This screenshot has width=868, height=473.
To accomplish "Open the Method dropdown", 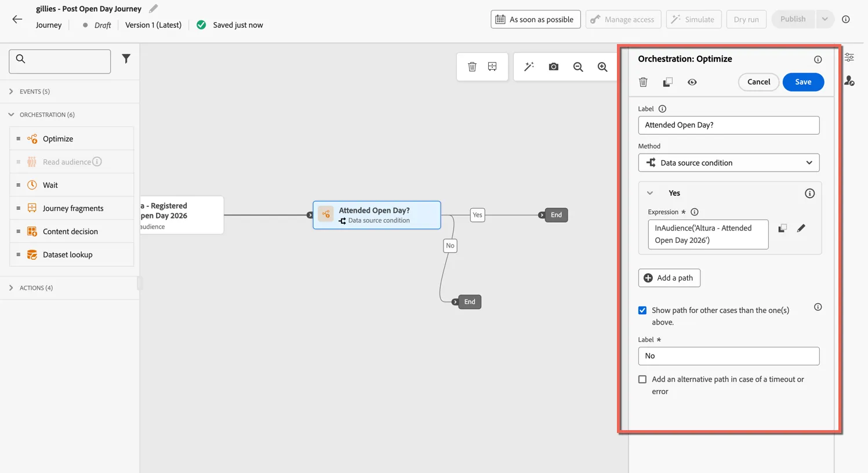I will [x=728, y=163].
